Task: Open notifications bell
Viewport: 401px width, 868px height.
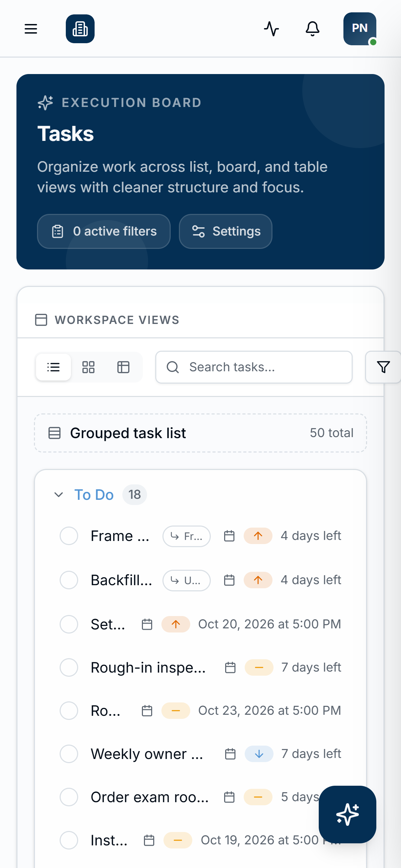Action: coord(313,29)
